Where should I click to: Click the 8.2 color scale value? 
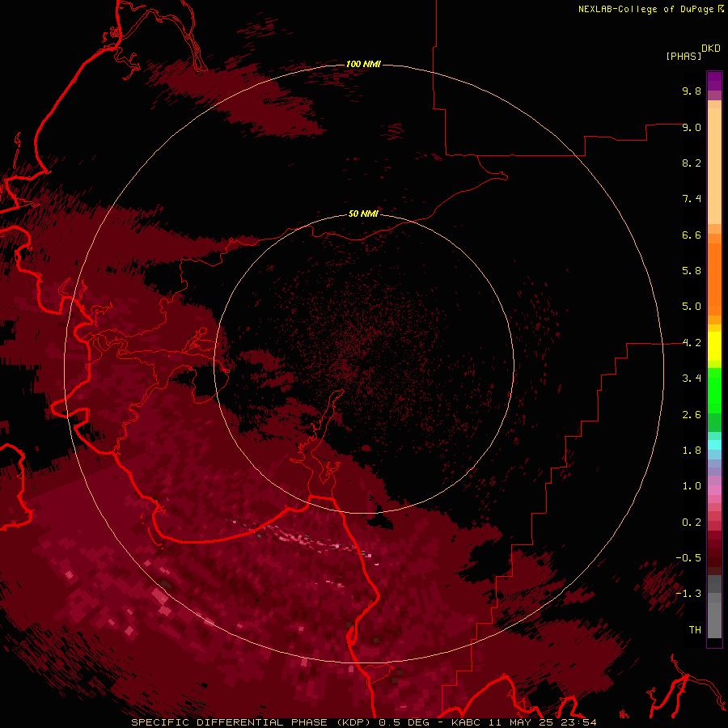(x=692, y=163)
